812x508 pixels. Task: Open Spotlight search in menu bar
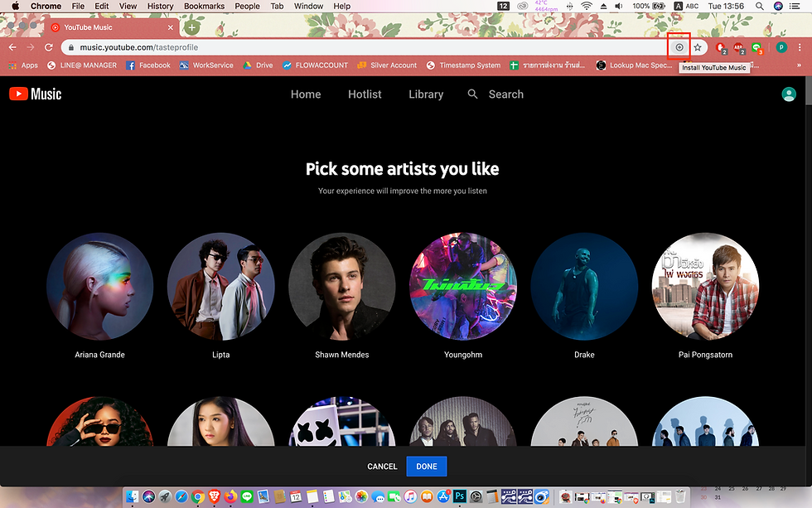759,6
